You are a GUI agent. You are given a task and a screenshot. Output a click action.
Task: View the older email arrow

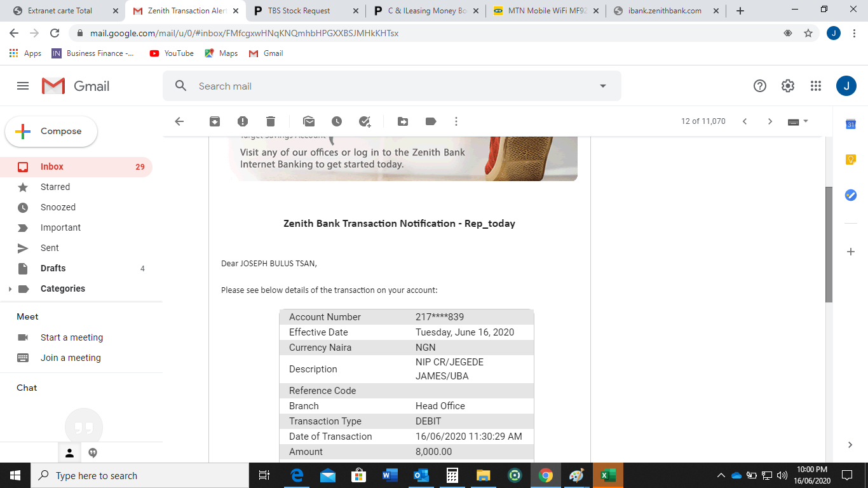pos(770,121)
